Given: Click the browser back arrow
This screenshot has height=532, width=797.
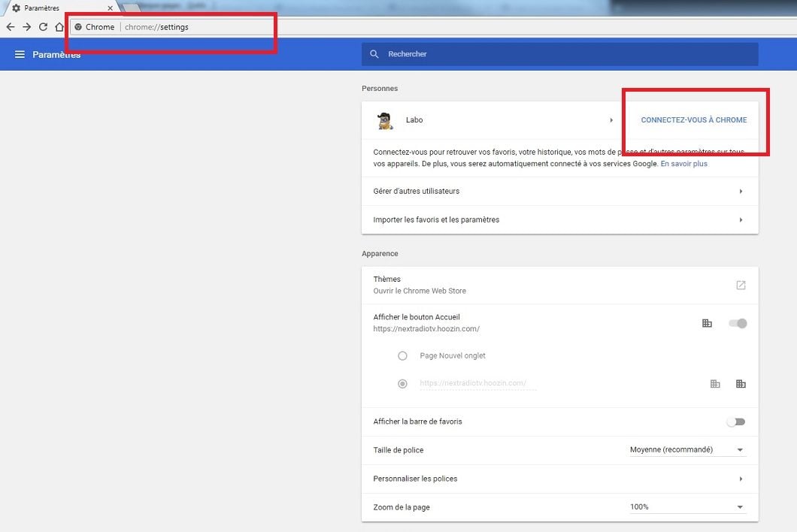Looking at the screenshot, I should pyautogui.click(x=11, y=27).
